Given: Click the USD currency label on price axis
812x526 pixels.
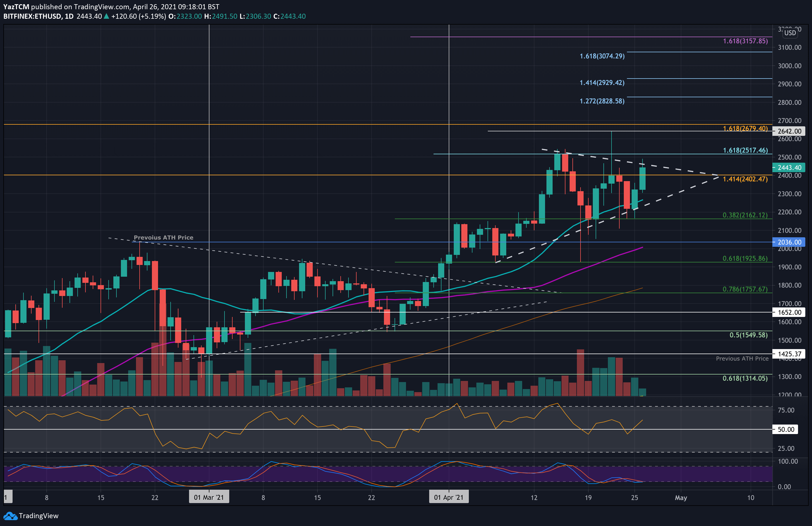Looking at the screenshot, I should pyautogui.click(x=790, y=33).
